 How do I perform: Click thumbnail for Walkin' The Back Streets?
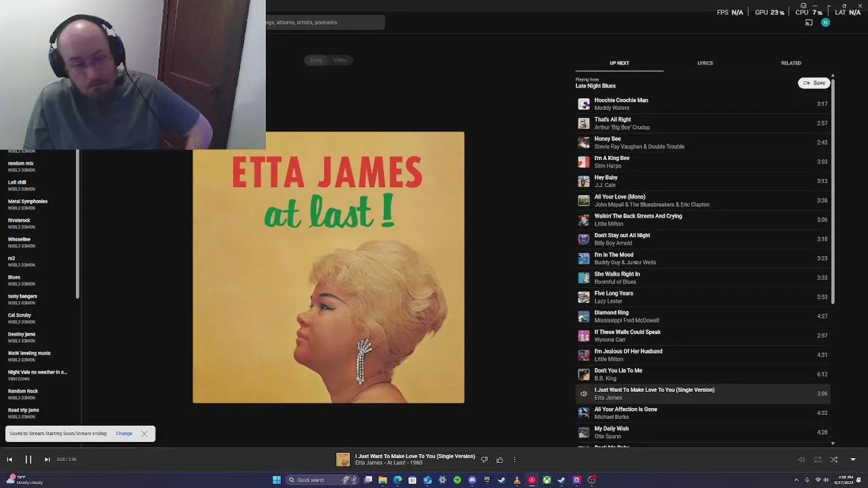583,220
